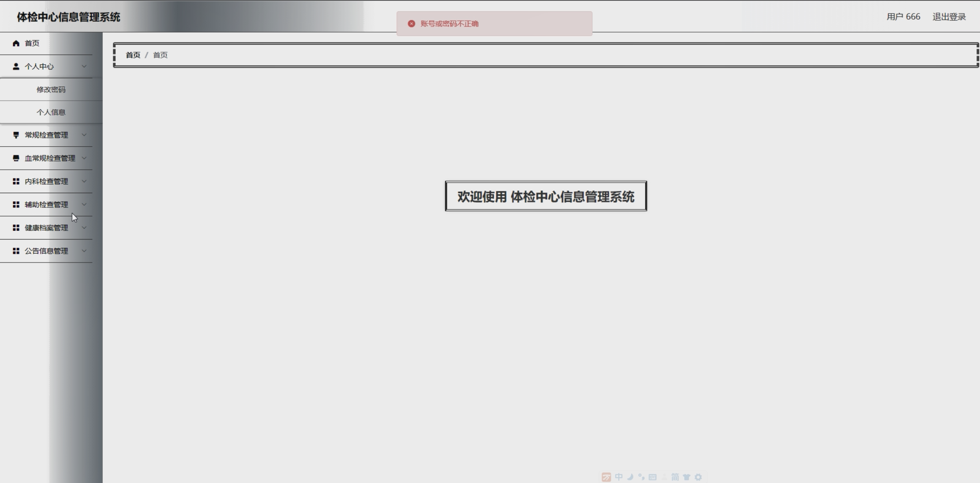Screen dimensions: 980x483
Task: Click the icon beside 血常规检查管理
Action: click(x=16, y=158)
